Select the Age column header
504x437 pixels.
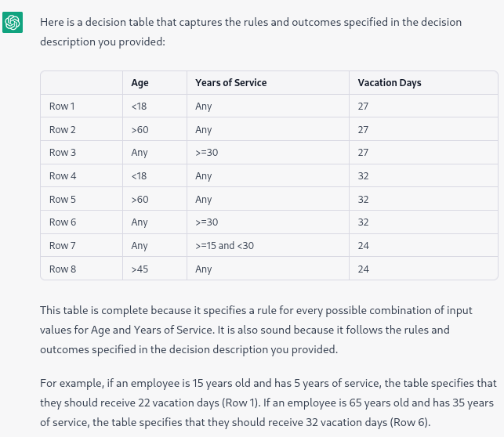tap(154, 83)
